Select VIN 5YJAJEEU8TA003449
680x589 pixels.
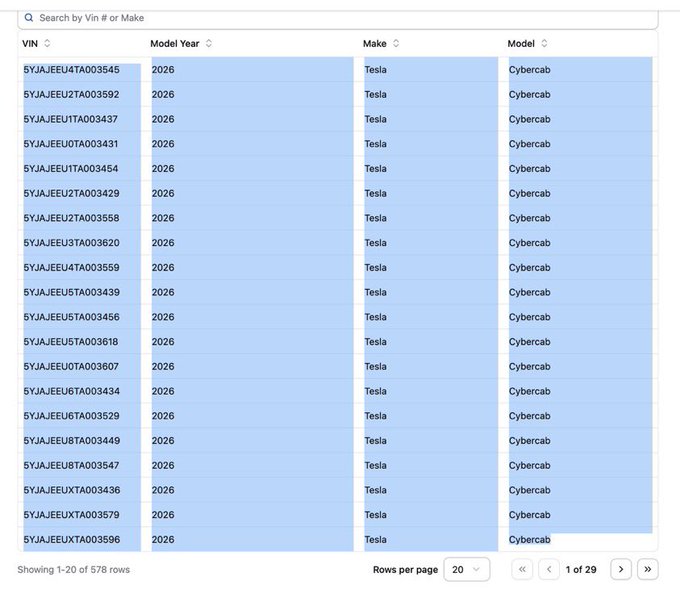pos(72,441)
